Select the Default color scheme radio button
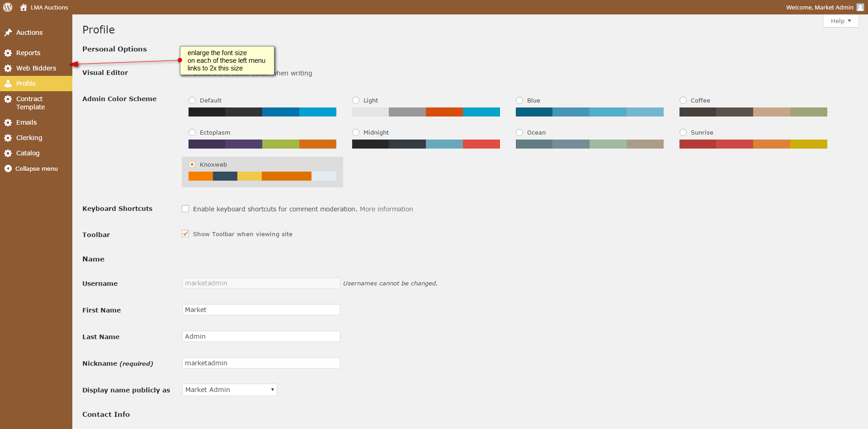 192,100
